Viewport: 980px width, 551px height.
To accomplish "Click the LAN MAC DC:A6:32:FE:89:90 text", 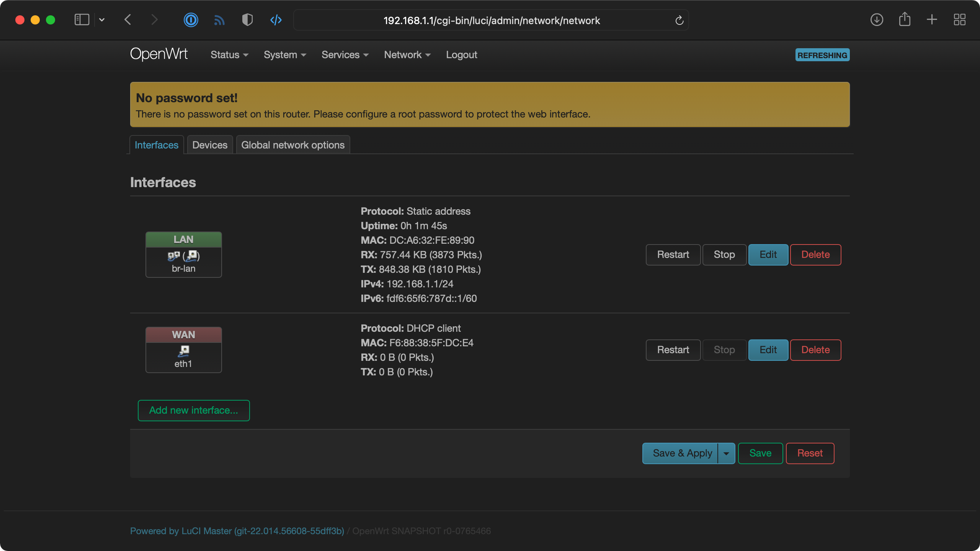I will [x=418, y=240].
